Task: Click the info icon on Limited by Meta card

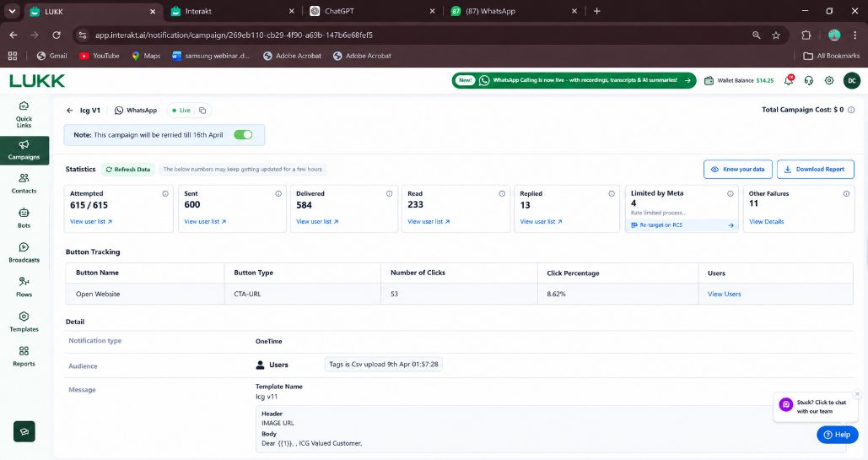Action: click(x=731, y=193)
